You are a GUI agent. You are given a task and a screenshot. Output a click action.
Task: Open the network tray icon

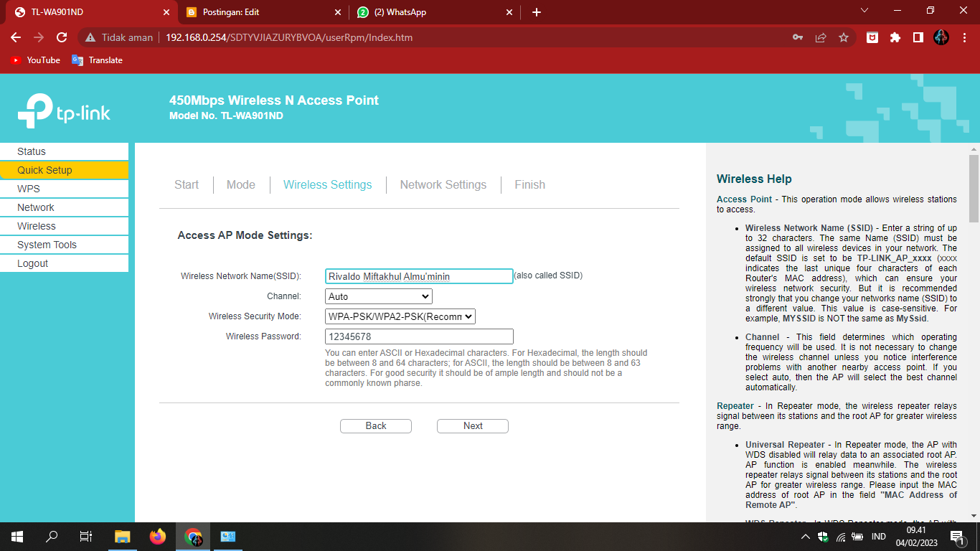pyautogui.click(x=841, y=537)
